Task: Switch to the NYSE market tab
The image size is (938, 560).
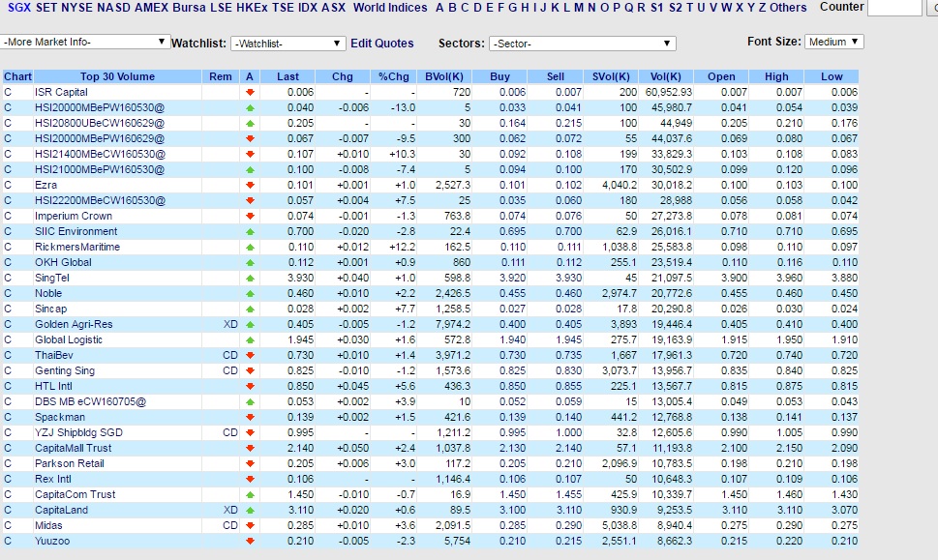Action: [x=76, y=8]
